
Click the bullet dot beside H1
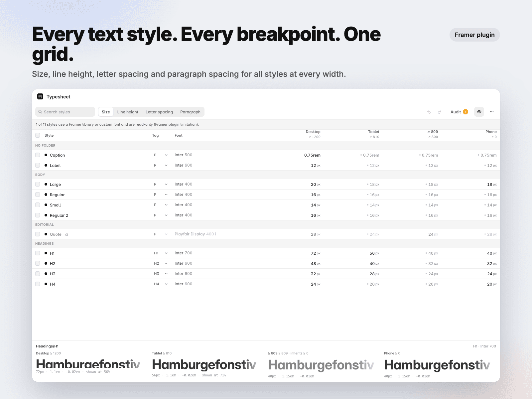pos(46,253)
